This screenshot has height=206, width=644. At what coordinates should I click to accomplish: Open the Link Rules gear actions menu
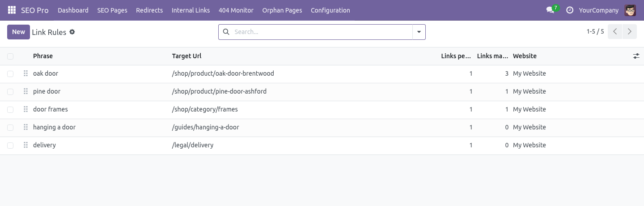[72, 32]
